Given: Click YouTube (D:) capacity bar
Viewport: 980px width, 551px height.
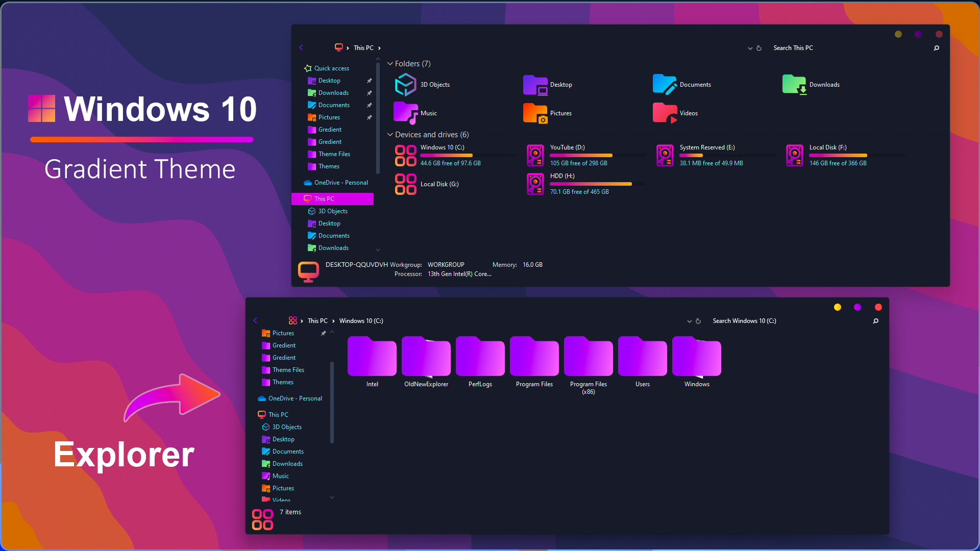Looking at the screenshot, I should coord(598,155).
